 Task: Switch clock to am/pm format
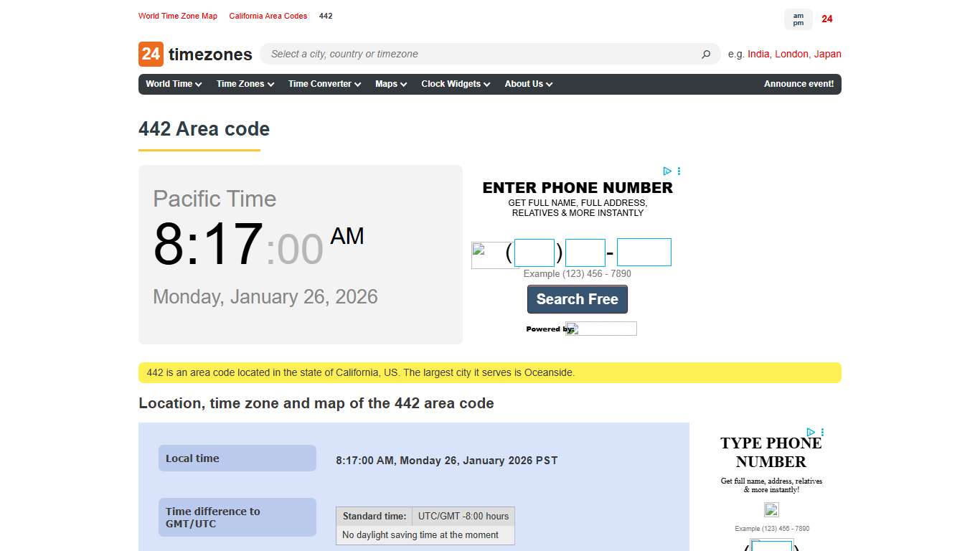pos(798,19)
